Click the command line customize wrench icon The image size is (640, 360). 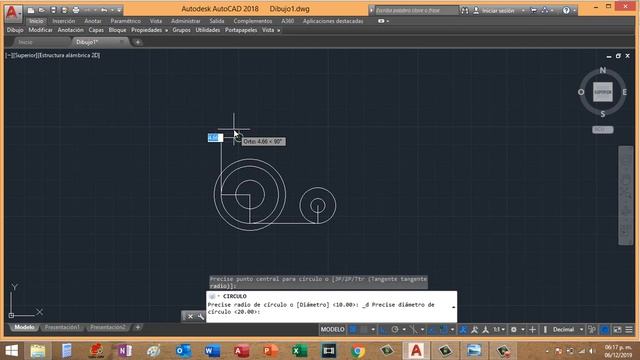pos(200,316)
